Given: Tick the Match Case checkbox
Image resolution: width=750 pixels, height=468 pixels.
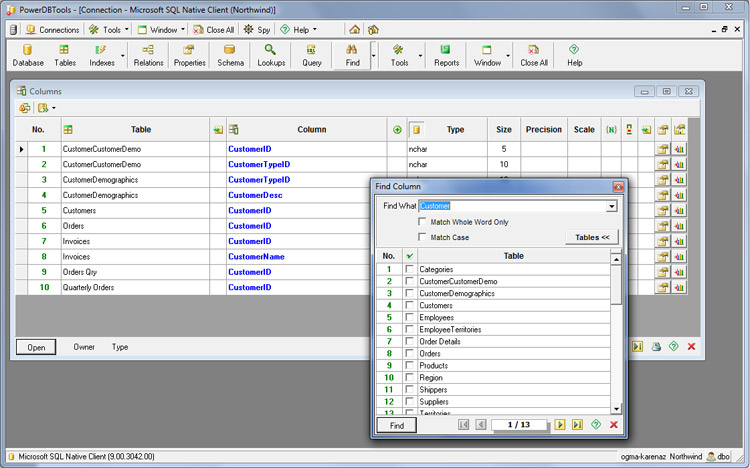Looking at the screenshot, I should click(423, 237).
